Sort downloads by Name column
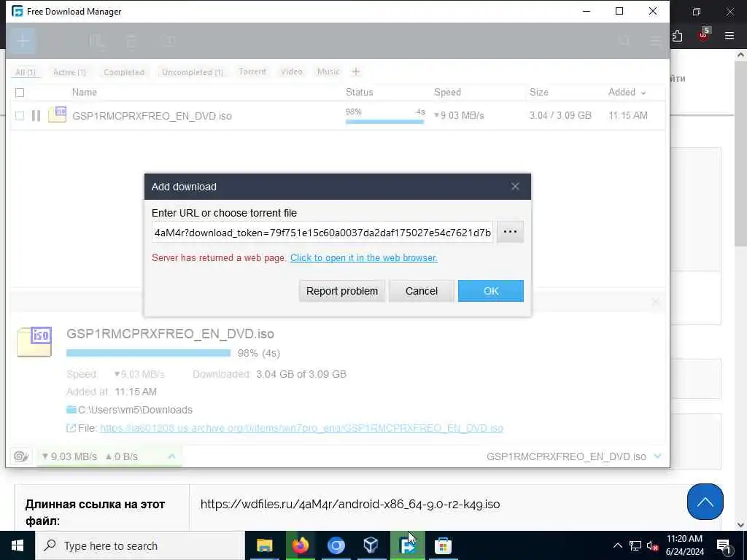Image resolution: width=747 pixels, height=560 pixels. pyautogui.click(x=85, y=93)
